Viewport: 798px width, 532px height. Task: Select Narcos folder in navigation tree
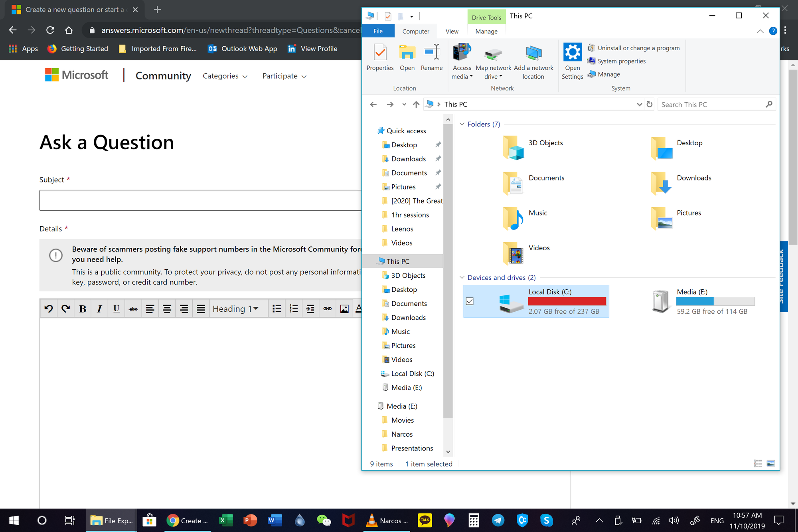click(x=402, y=434)
